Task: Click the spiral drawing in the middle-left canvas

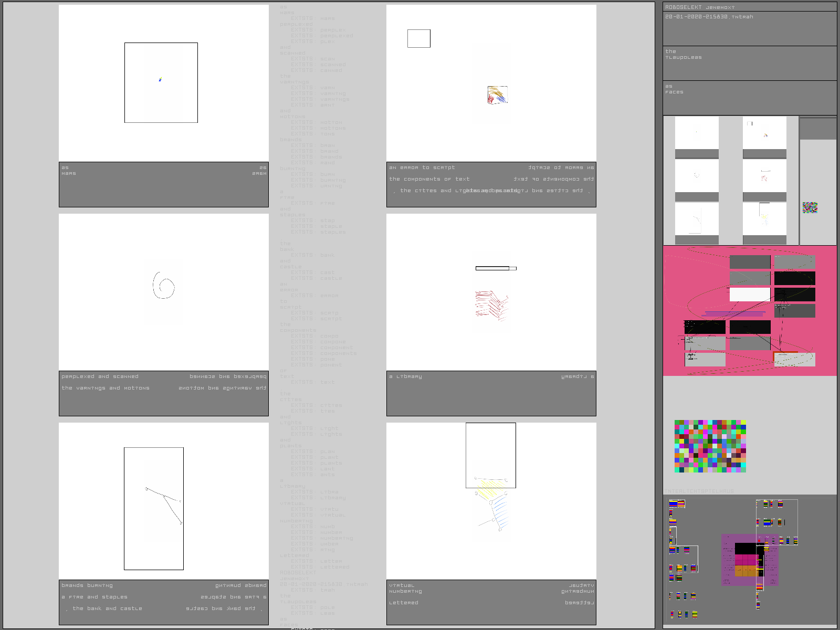Action: click(x=164, y=285)
